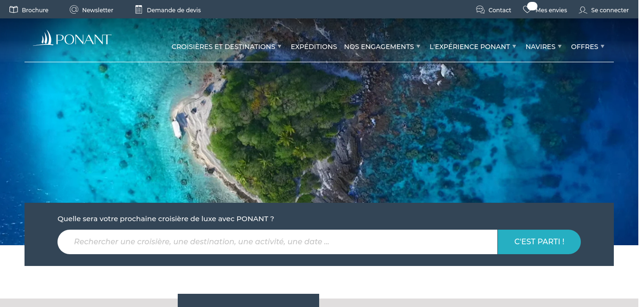Click the Brochure book icon
The image size is (644, 307).
(14, 9)
